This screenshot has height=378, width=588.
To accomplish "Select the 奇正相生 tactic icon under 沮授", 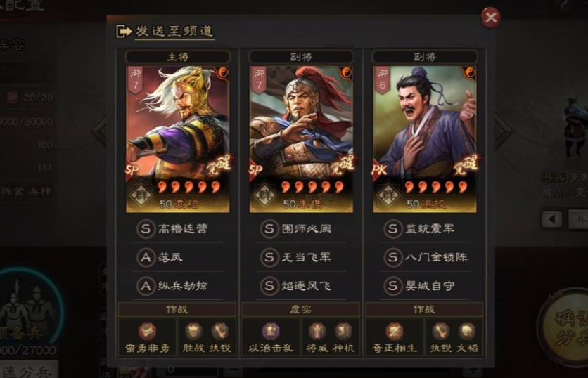I will coord(394,332).
